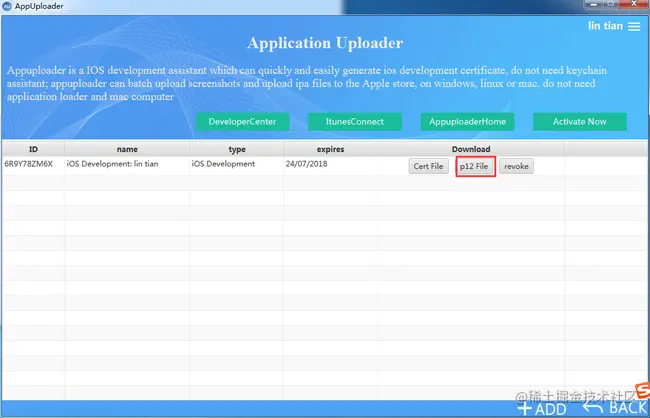This screenshot has width=650, height=418.
Task: Sort by the type column header
Action: click(x=237, y=149)
